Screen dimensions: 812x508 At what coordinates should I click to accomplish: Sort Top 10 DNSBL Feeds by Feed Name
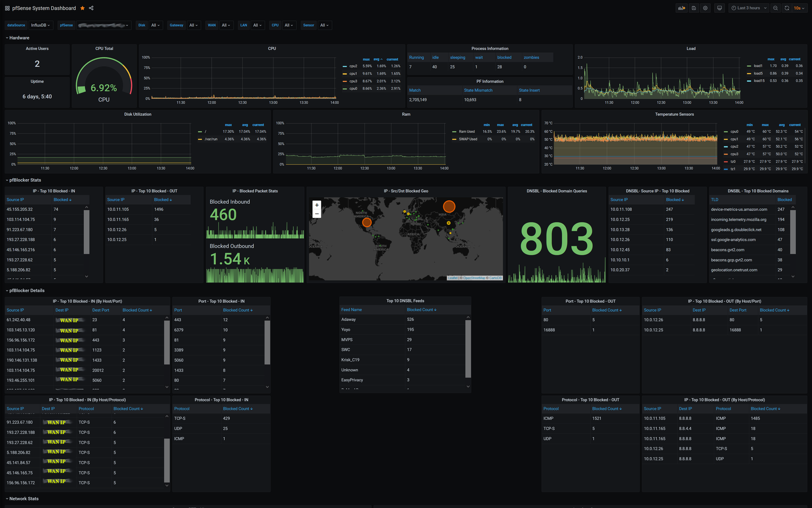[x=351, y=310]
